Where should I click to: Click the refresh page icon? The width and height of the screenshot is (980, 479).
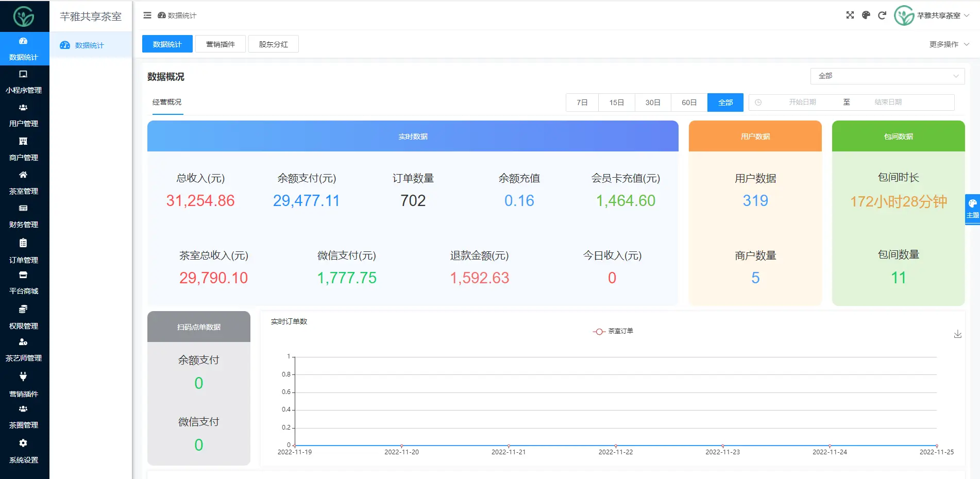[x=882, y=15]
